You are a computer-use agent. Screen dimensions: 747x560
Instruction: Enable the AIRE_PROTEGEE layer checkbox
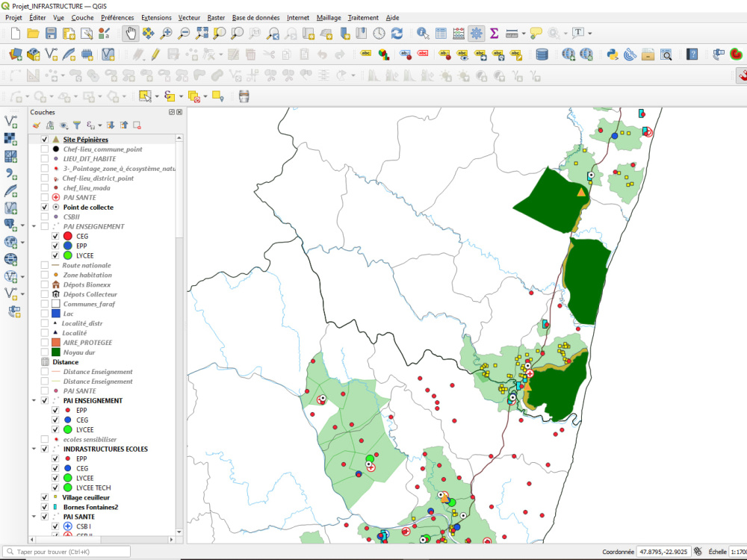44,343
